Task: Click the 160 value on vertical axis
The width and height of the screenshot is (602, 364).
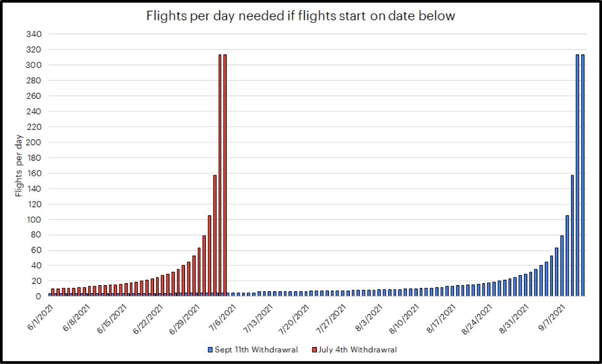Action: pos(37,173)
